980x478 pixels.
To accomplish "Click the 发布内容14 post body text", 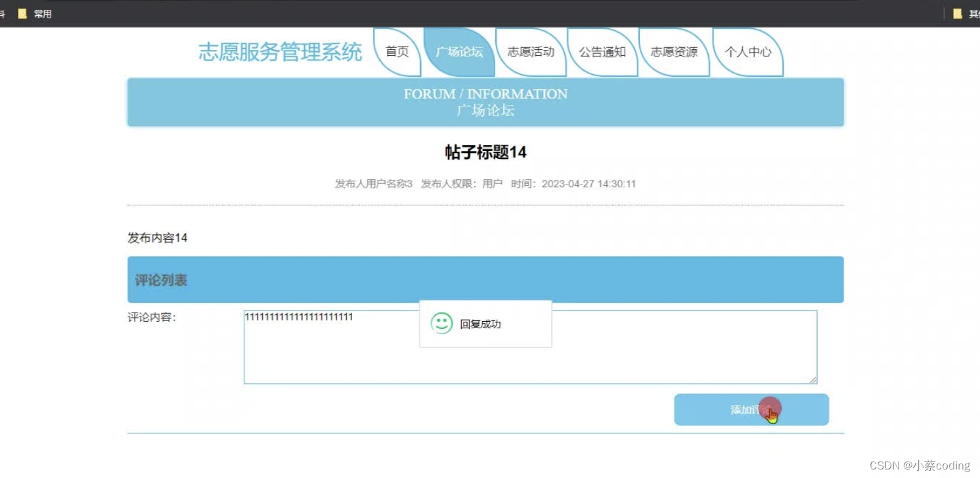I will coord(158,238).
